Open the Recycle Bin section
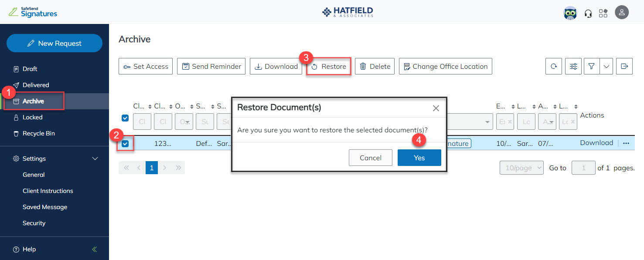Viewport: 644px width, 260px height. click(x=38, y=133)
